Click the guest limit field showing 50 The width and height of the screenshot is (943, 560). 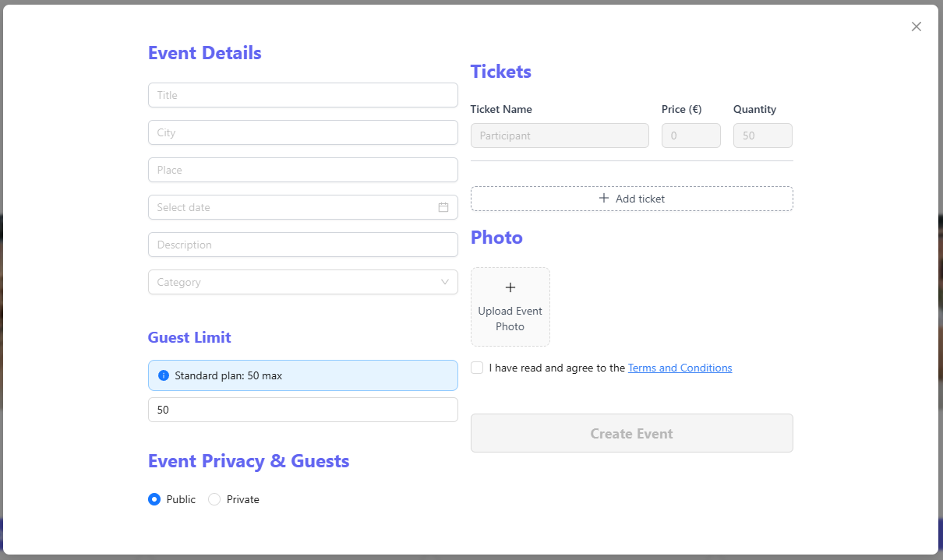tap(303, 410)
